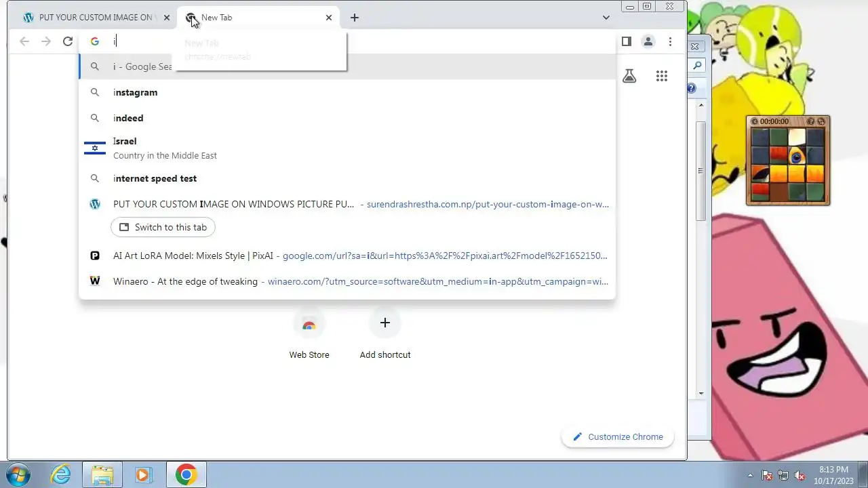Show hidden system tray icons

[750, 475]
